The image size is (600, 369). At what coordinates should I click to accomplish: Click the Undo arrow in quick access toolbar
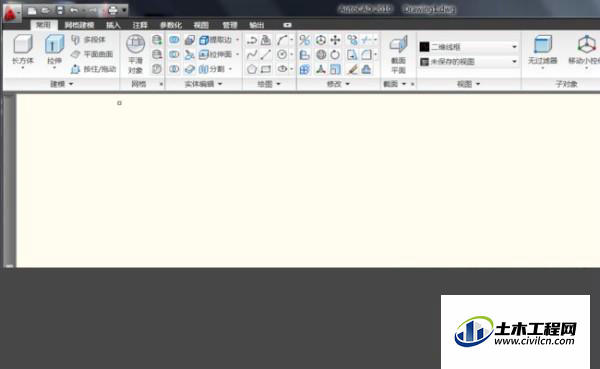coord(74,10)
